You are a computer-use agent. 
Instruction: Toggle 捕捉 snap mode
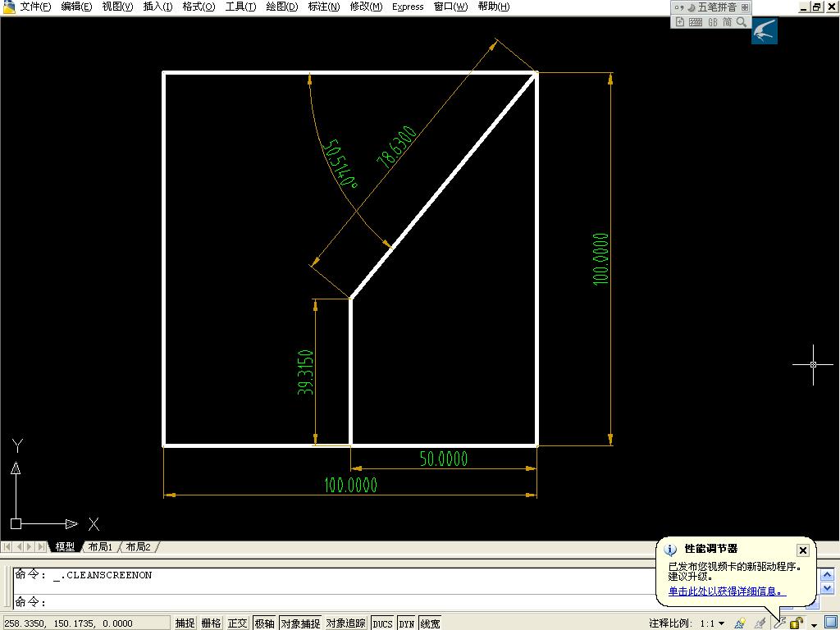pyautogui.click(x=185, y=623)
